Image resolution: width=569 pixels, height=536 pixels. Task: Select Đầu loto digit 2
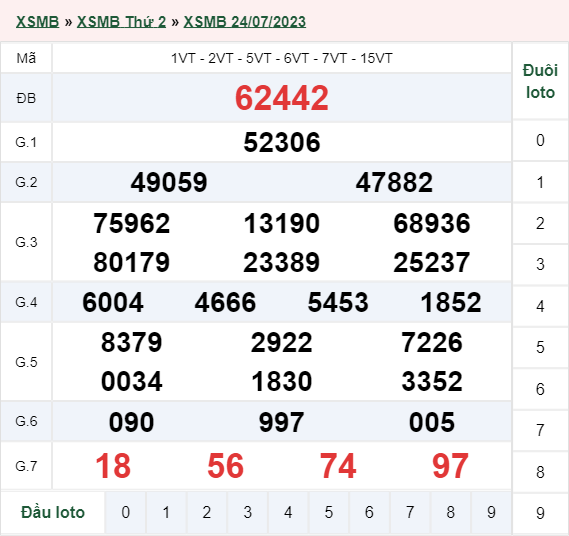click(207, 512)
